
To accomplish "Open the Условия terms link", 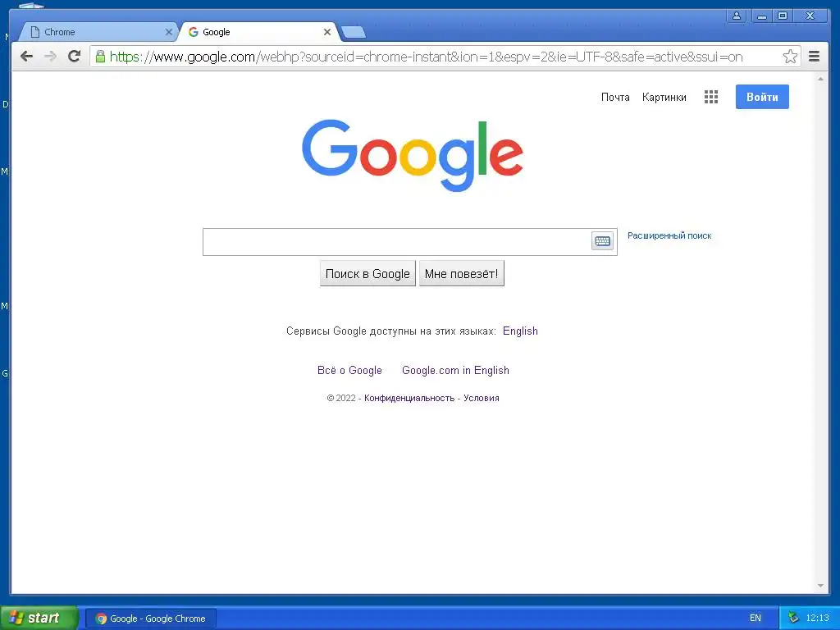I will [x=481, y=398].
